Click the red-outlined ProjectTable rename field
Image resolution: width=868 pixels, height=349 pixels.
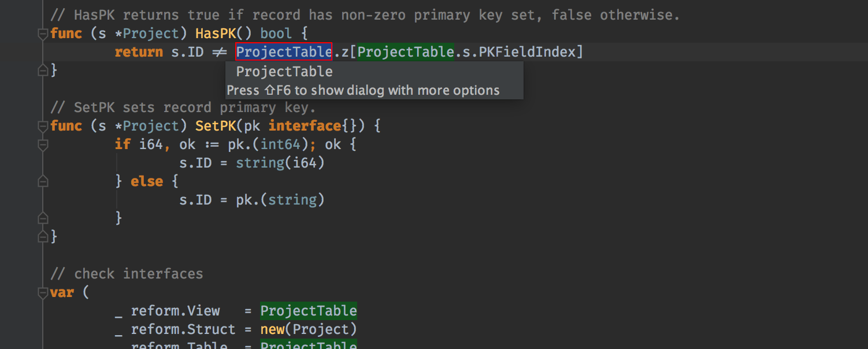(x=284, y=52)
